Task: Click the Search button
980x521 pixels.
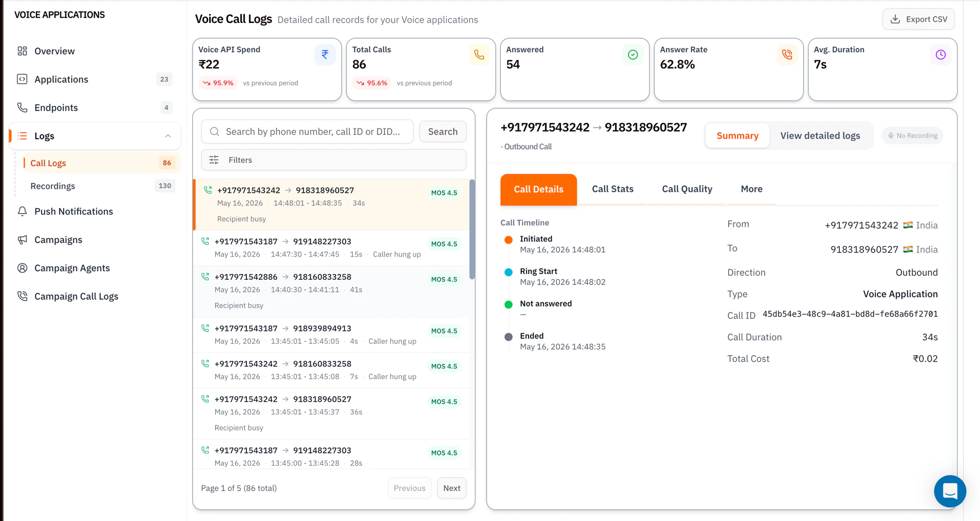Action: (x=442, y=132)
